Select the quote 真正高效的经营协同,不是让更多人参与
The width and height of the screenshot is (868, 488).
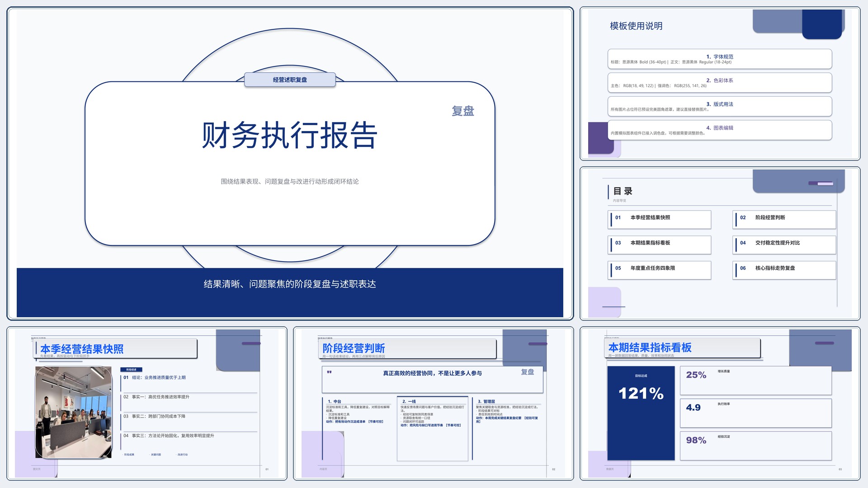coord(432,373)
